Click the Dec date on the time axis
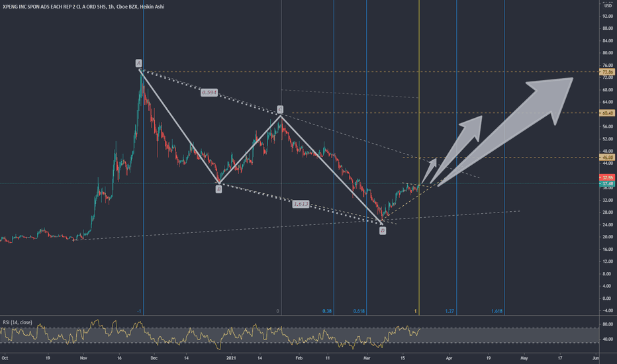This screenshot has width=617, height=364. click(154, 358)
